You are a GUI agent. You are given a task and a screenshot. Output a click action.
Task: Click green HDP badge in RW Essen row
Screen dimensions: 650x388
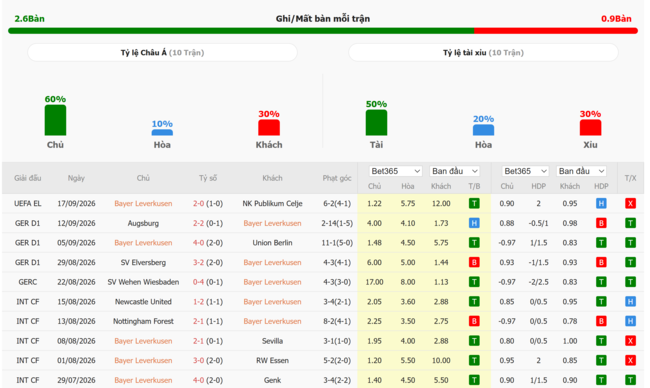click(x=601, y=360)
